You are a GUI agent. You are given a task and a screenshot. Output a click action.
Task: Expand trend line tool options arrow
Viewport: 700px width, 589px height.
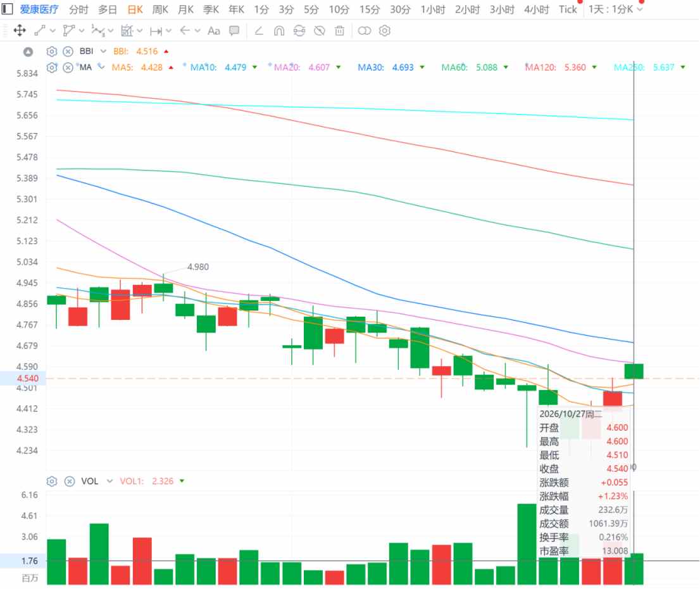[53, 31]
